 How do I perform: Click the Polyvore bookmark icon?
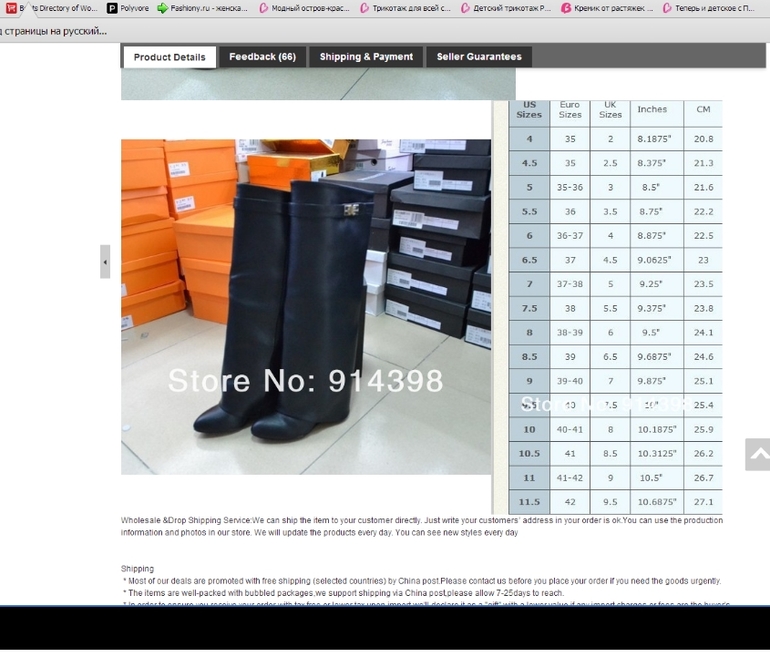pos(112,8)
